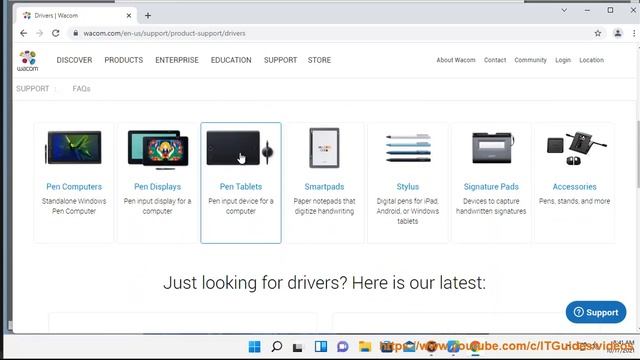Bookmark this page with the star icon
Viewport: 640px width, 360px height.
[598, 33]
